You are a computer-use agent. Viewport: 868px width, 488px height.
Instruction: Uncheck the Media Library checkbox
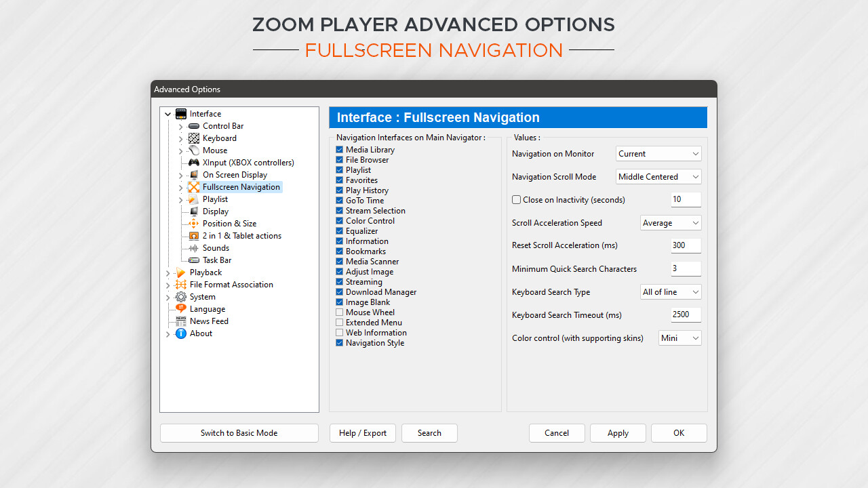[x=340, y=150]
